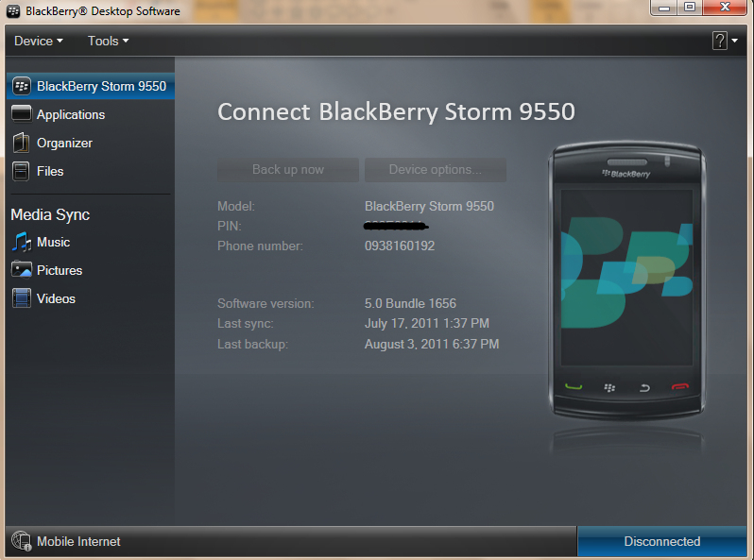This screenshot has width=754, height=560.
Task: Select BlackBerry Storm 9550 in sidebar
Action: 91,86
